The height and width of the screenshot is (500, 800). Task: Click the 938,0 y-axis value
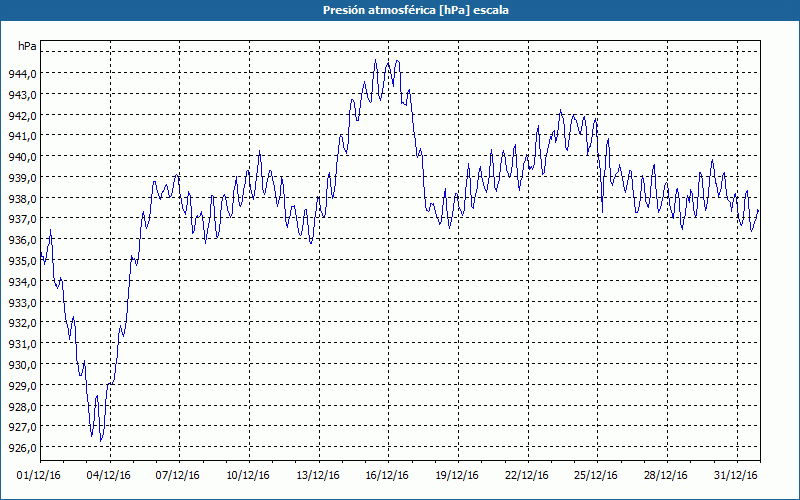(22, 198)
